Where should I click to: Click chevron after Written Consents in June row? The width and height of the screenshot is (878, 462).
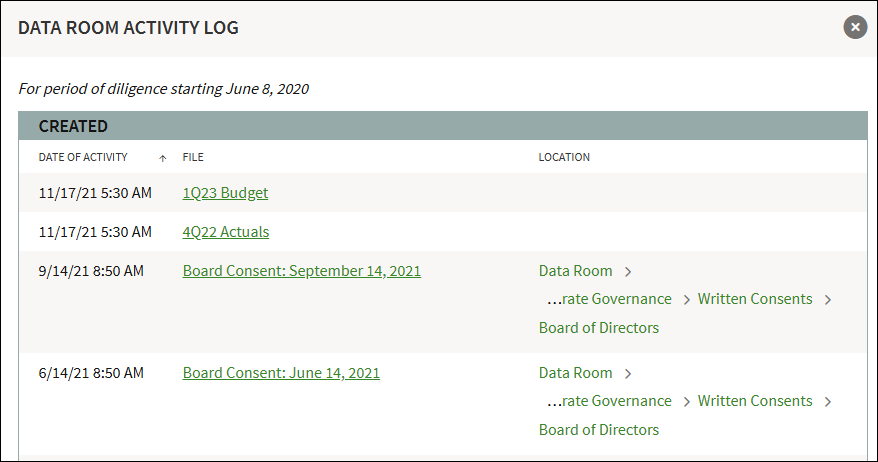828,402
